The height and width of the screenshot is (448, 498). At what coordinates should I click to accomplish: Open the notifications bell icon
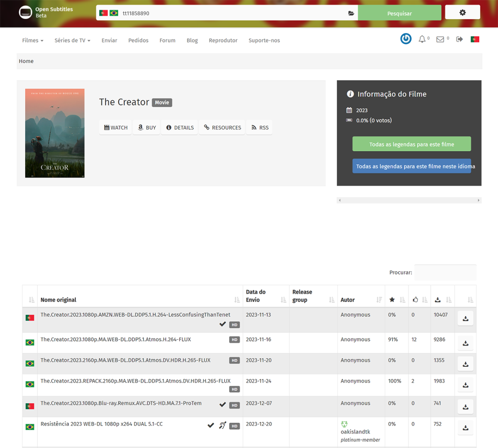(x=422, y=39)
